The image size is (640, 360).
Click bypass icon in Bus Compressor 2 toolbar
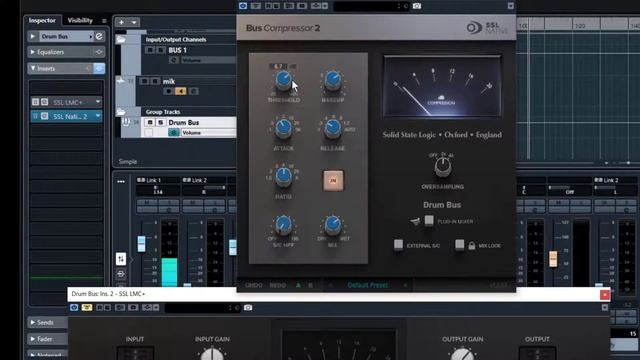point(256,6)
